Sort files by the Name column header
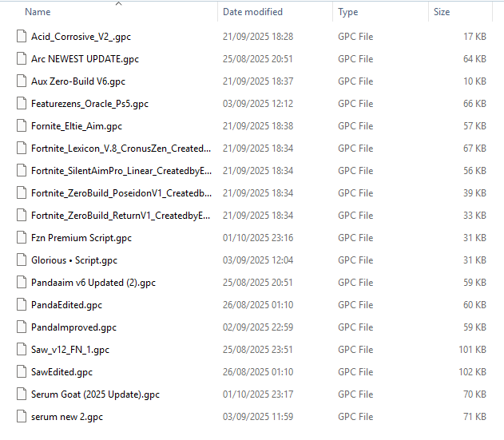This screenshot has width=504, height=440. point(38,12)
